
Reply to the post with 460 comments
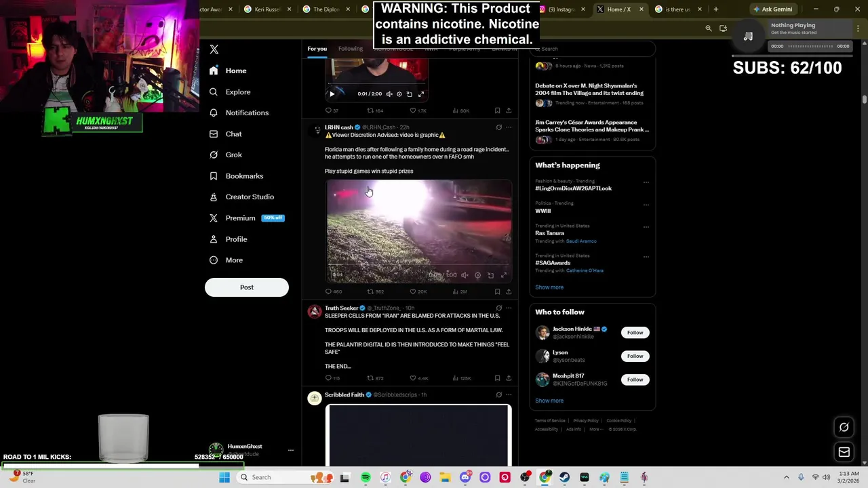pyautogui.click(x=333, y=291)
